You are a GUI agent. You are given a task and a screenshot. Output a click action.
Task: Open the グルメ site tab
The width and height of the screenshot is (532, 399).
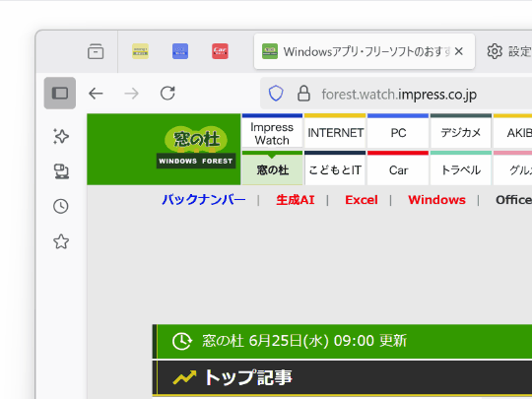512,168
